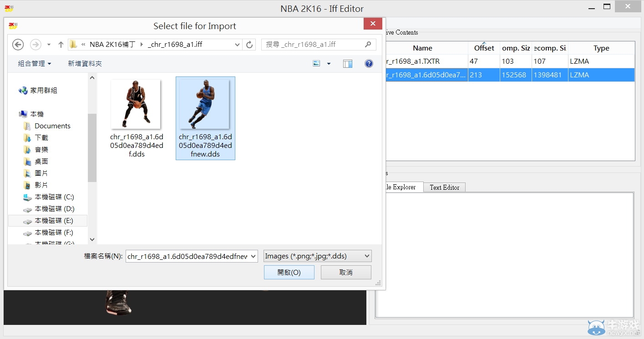Sort by Decomp. Size column header
Screen dimensions: 644x339
point(550,48)
